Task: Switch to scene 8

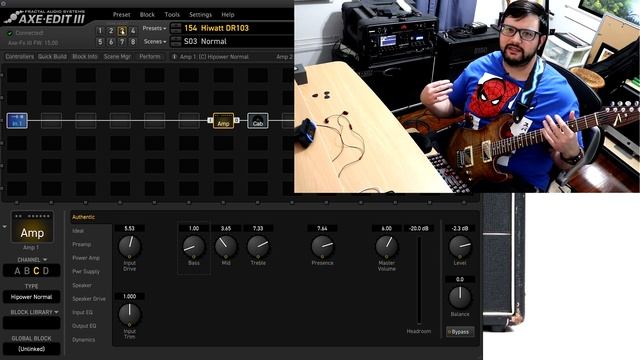Action: [133, 42]
